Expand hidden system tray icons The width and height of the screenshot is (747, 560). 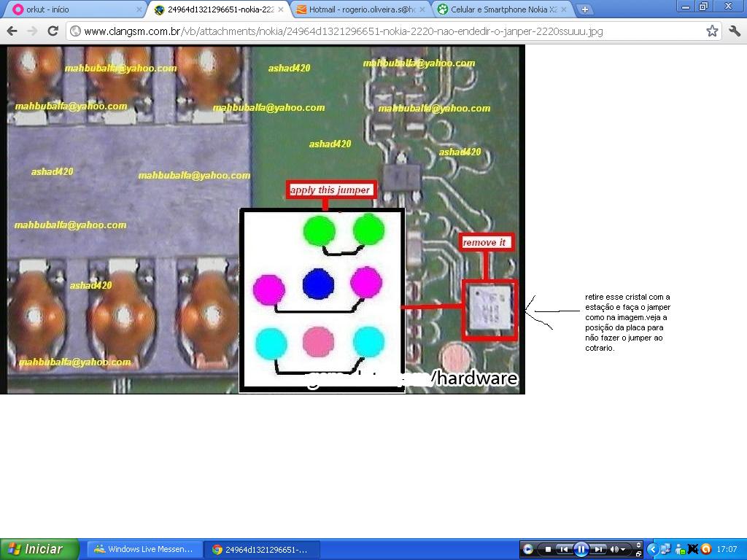coord(654,549)
